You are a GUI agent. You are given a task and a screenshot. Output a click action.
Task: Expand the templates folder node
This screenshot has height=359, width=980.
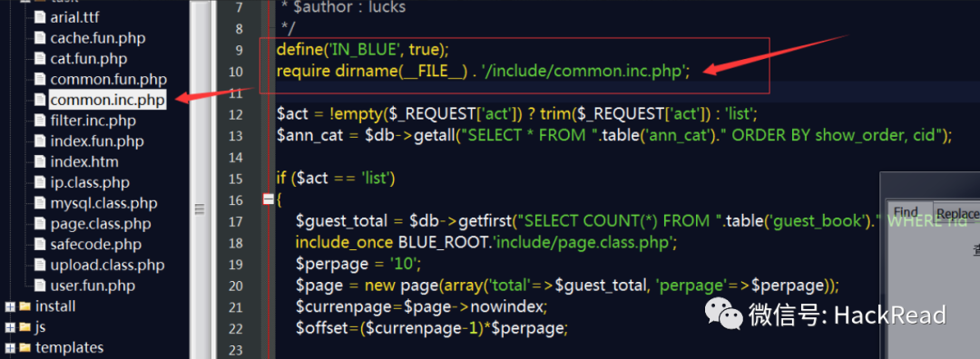[x=9, y=348]
